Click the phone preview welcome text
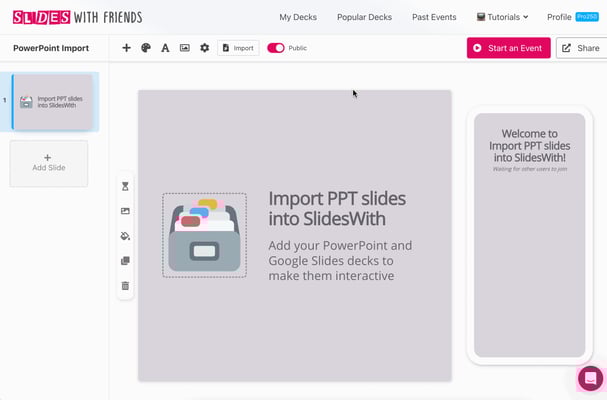Viewport: 607px width, 400px height. [x=529, y=146]
